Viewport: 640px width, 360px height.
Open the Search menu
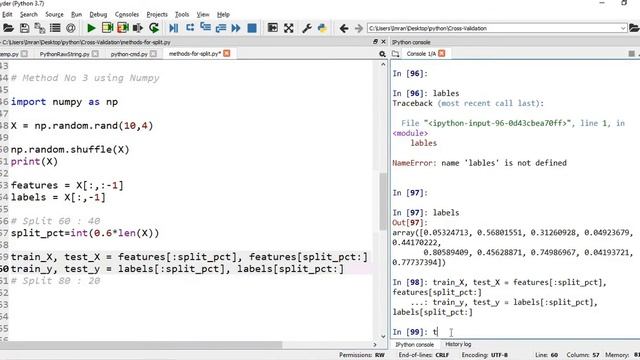click(29, 14)
